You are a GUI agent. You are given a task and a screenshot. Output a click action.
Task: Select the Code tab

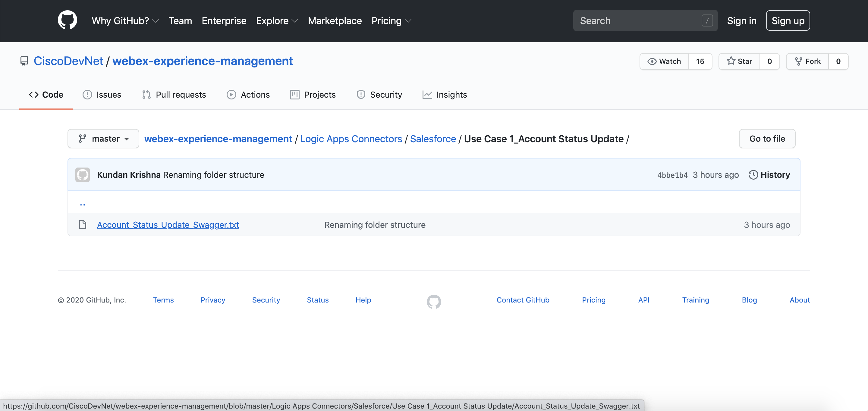(46, 95)
